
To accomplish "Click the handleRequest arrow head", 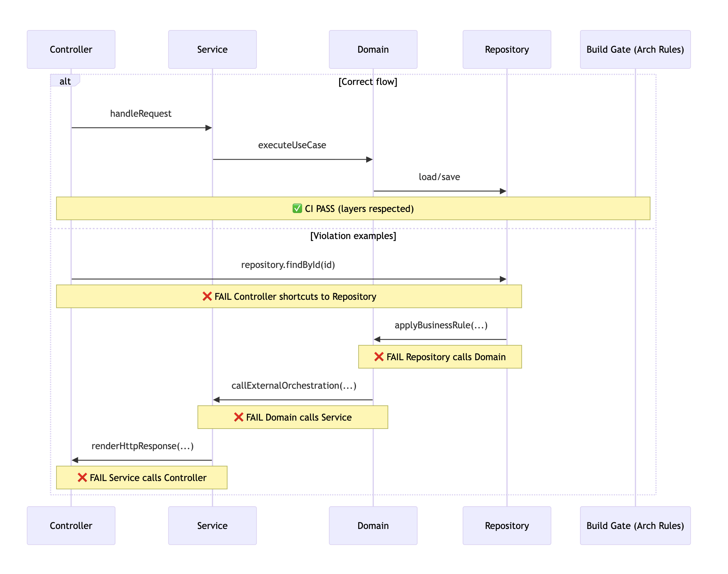I will click(x=209, y=128).
